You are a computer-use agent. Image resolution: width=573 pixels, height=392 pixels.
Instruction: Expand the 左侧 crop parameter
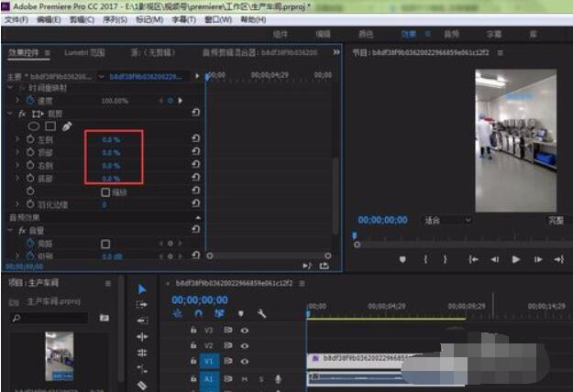tap(17, 139)
